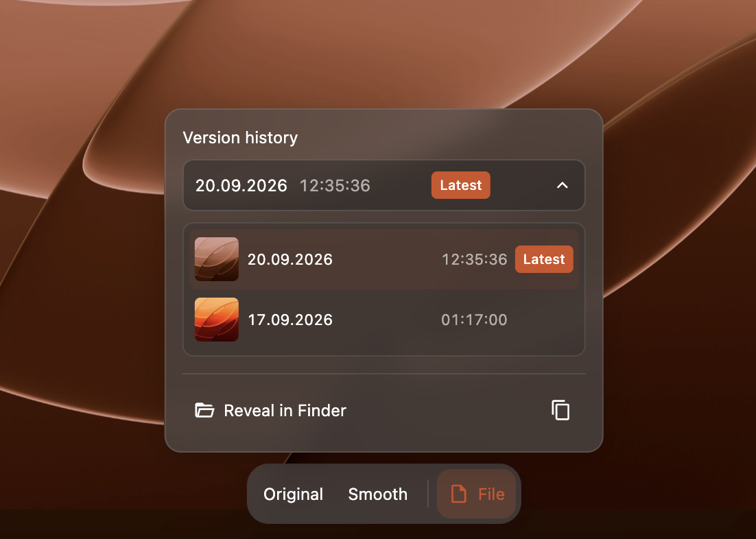Click the time 12:35:36 in the list row
This screenshot has height=539, width=756.
(x=475, y=259)
